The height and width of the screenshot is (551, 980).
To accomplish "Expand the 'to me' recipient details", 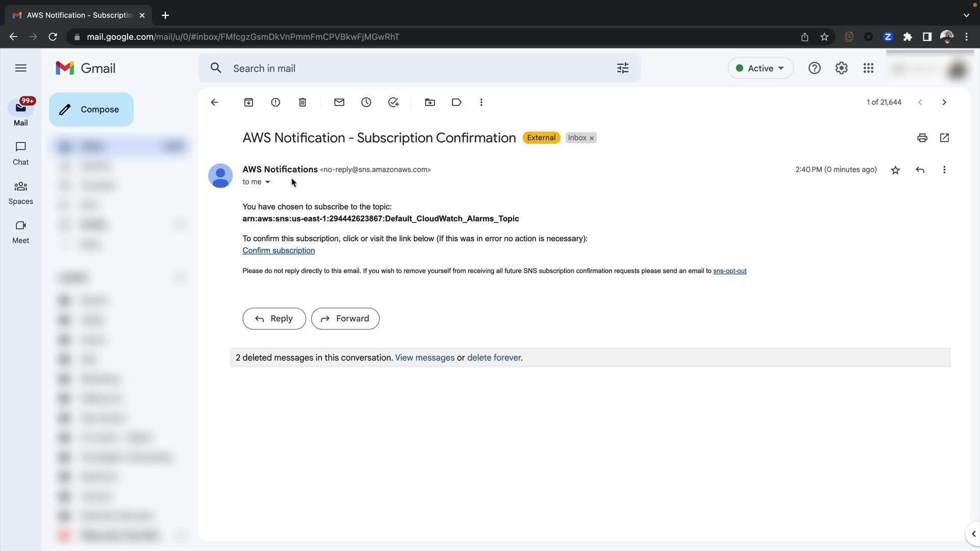I will 267,182.
